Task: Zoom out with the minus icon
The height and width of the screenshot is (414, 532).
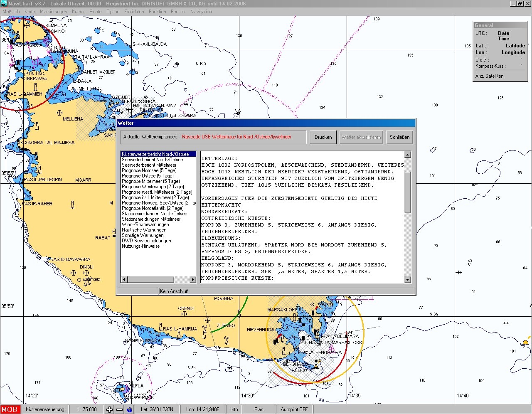Action: (119, 409)
